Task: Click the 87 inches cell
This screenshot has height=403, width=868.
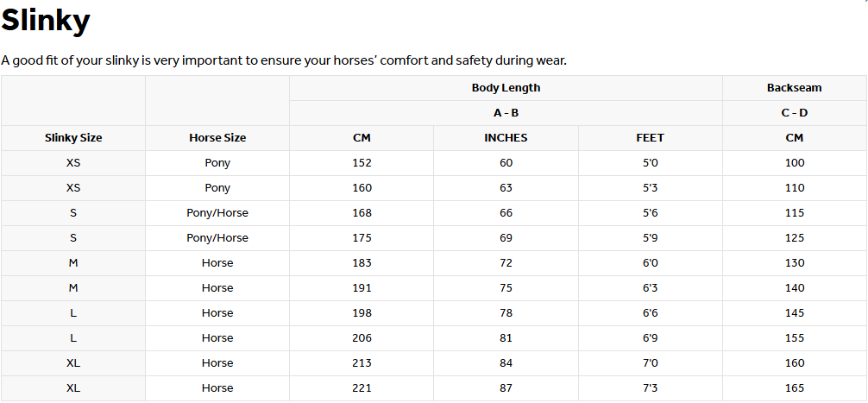Action: click(506, 388)
